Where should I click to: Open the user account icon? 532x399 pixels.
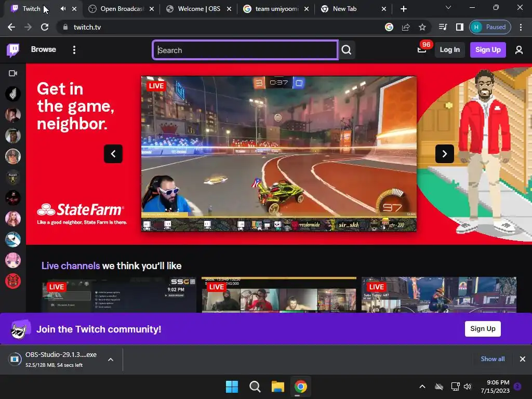pos(519,50)
